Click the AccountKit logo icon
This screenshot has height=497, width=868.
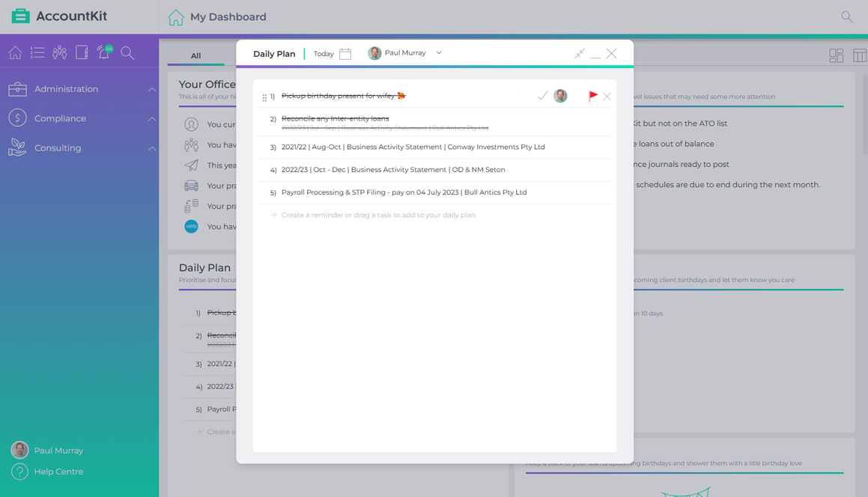20,16
